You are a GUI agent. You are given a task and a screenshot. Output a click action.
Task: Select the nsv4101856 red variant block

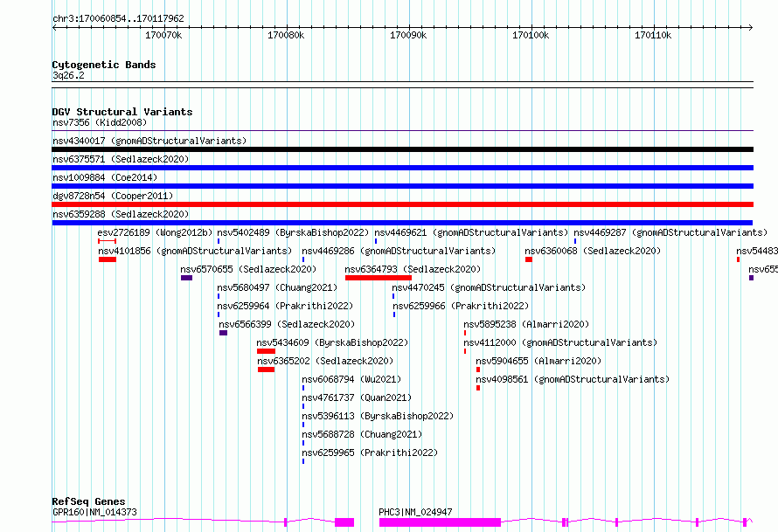[x=108, y=259]
